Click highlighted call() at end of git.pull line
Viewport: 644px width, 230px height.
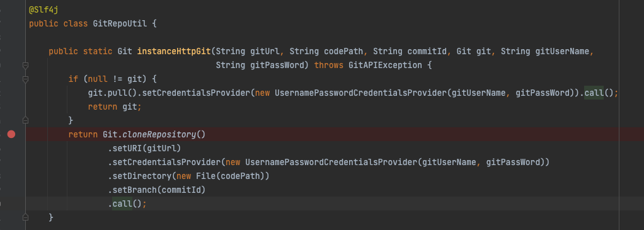pos(594,93)
